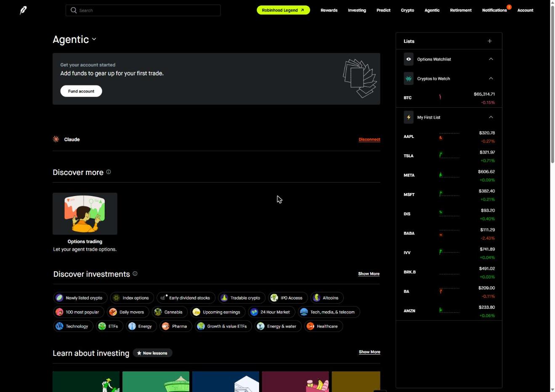The image size is (555, 392).
Task: Open the Agentic account dropdown
Action: [74, 40]
